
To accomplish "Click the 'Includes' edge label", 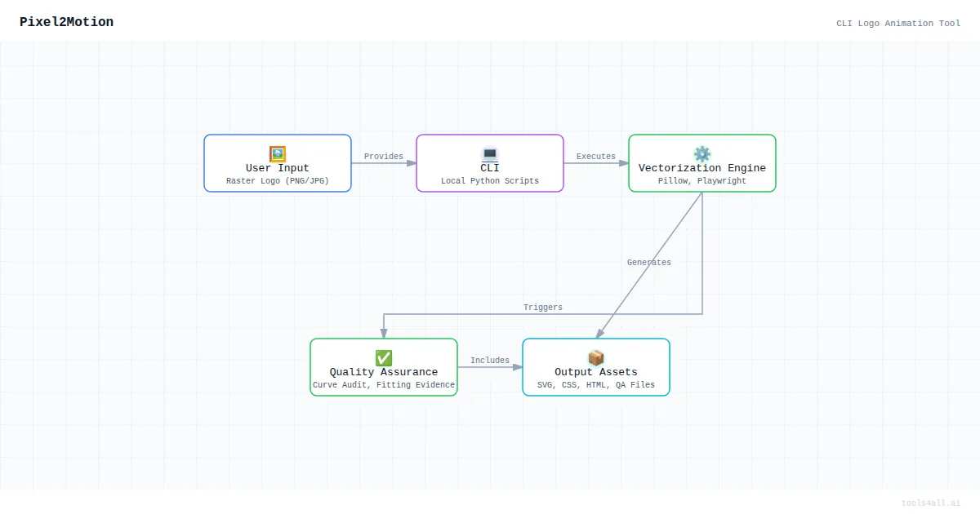I will click(490, 361).
